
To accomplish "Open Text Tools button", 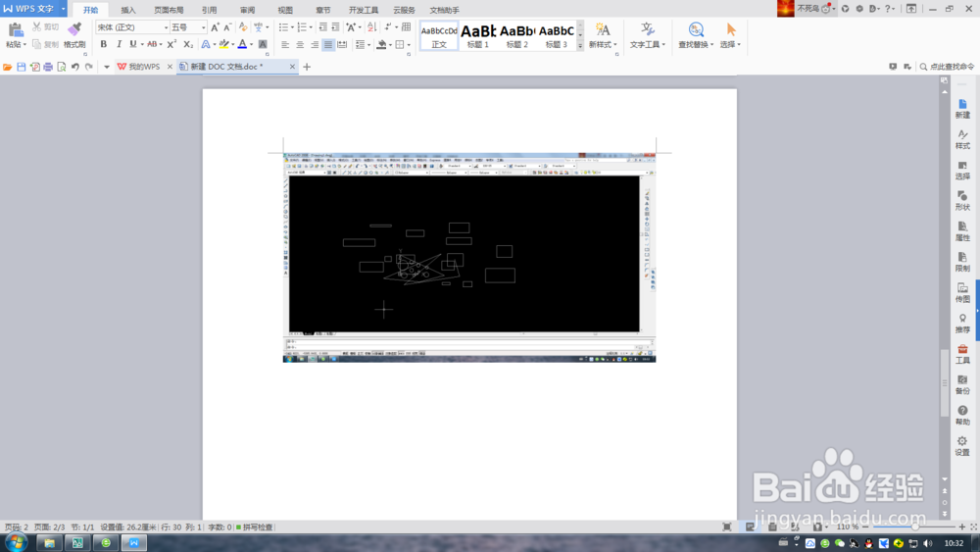I will click(x=648, y=35).
